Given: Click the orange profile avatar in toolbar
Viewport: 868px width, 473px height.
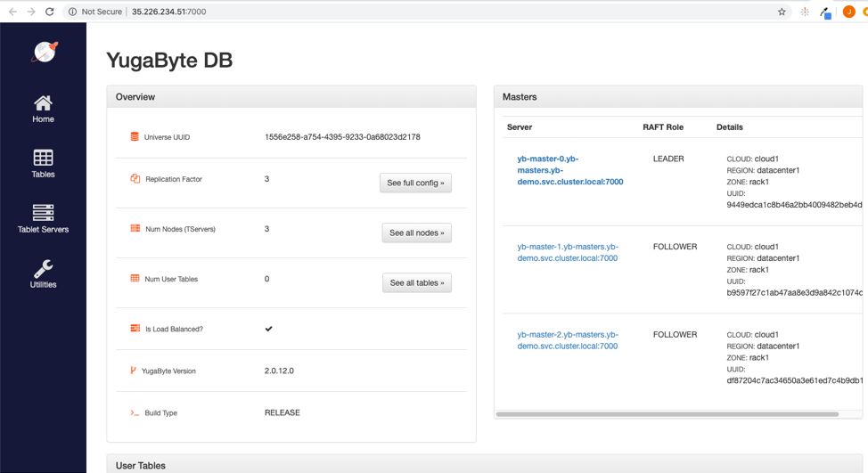Looking at the screenshot, I should [848, 12].
